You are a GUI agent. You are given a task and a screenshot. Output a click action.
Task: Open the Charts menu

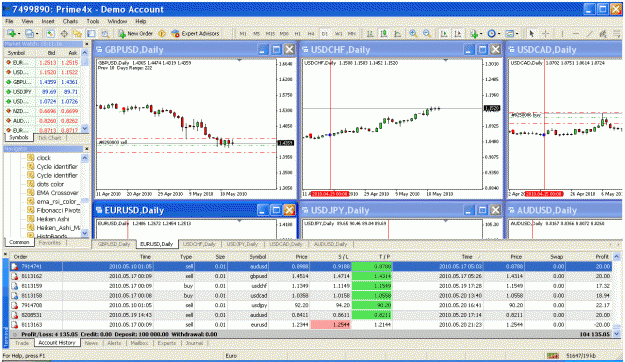(x=70, y=21)
